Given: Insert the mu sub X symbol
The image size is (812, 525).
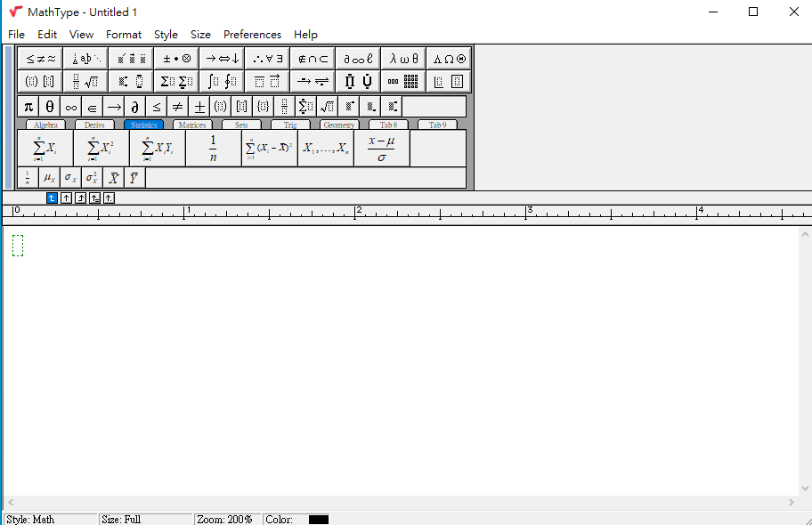Looking at the screenshot, I should pyautogui.click(x=49, y=178).
